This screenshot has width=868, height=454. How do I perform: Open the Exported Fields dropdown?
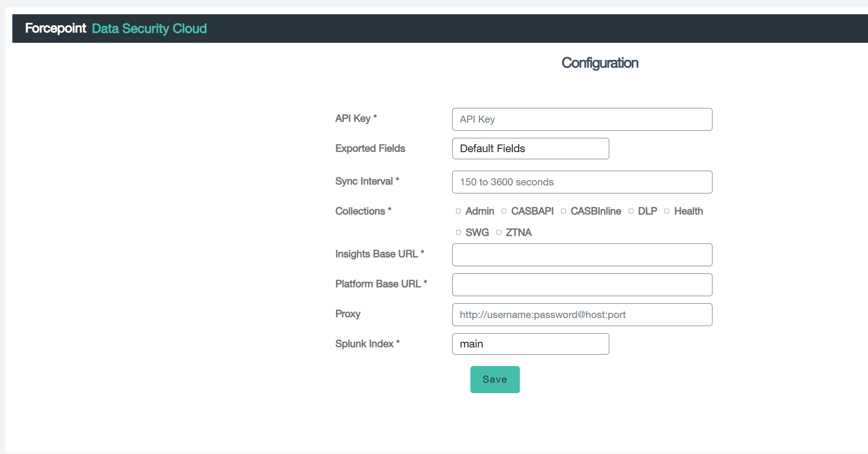pos(530,149)
